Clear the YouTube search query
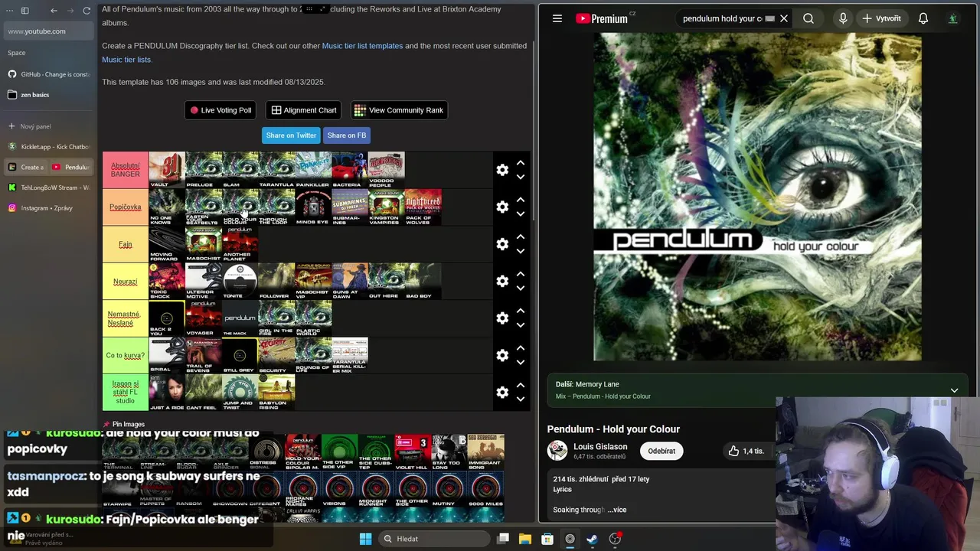The image size is (980, 551). click(784, 18)
